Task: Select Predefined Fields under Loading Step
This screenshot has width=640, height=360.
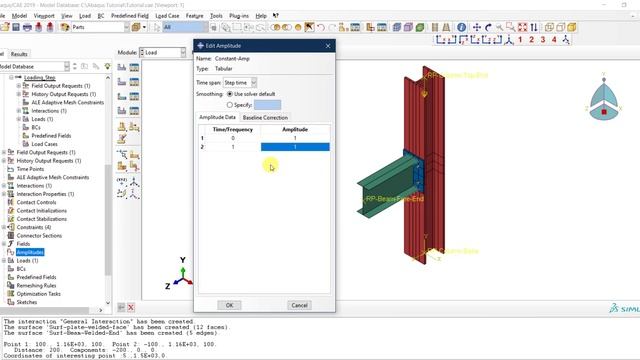Action: pyautogui.click(x=51, y=136)
